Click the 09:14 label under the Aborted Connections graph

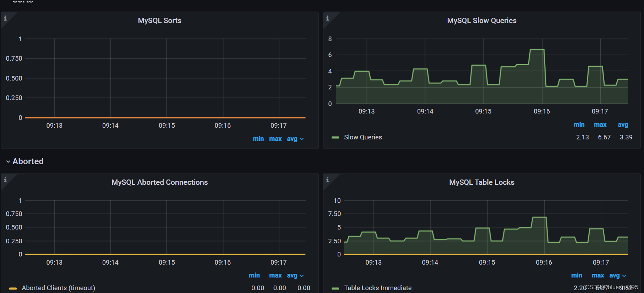(x=110, y=262)
